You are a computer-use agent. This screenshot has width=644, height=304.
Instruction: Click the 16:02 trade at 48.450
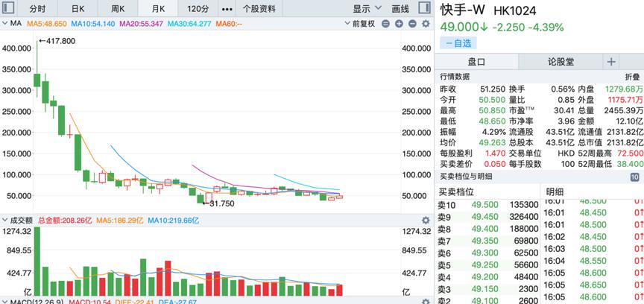pos(593,237)
